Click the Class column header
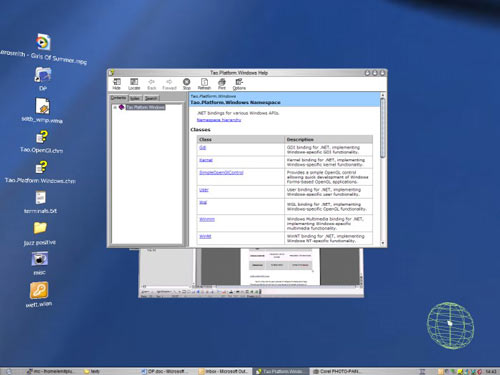The width and height of the screenshot is (500, 375). [x=240, y=139]
